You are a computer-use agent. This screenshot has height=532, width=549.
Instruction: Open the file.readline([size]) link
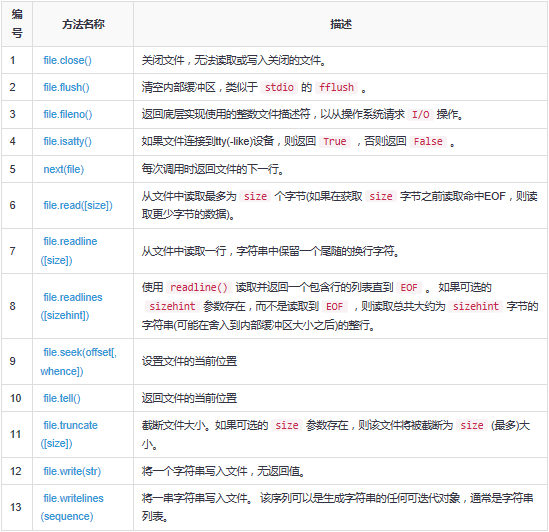click(x=69, y=251)
